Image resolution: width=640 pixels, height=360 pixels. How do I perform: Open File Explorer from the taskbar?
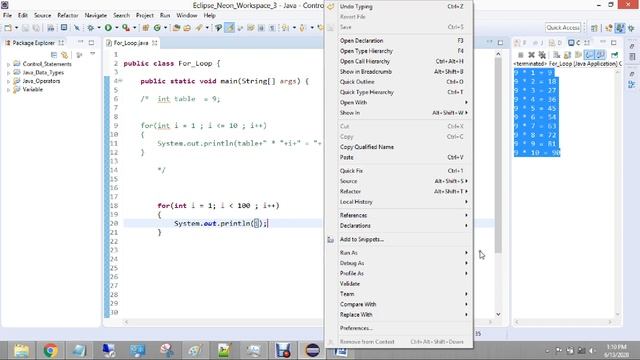(x=22, y=350)
